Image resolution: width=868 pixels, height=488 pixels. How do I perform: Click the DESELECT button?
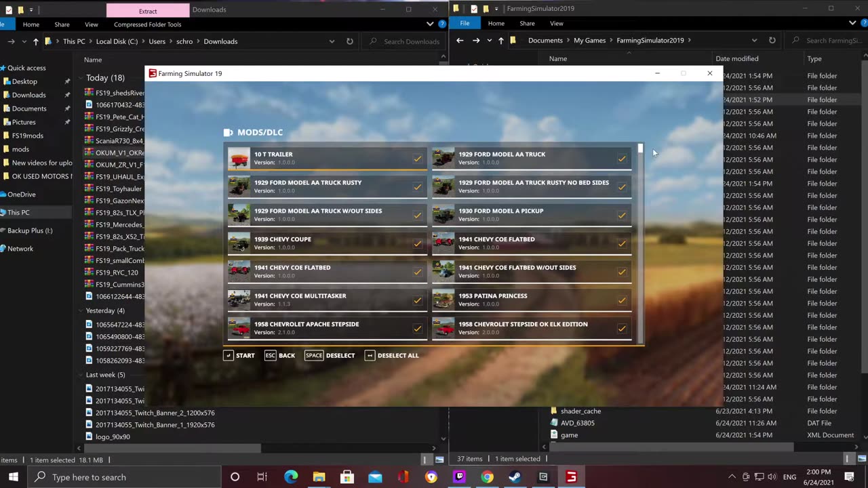pyautogui.click(x=330, y=355)
